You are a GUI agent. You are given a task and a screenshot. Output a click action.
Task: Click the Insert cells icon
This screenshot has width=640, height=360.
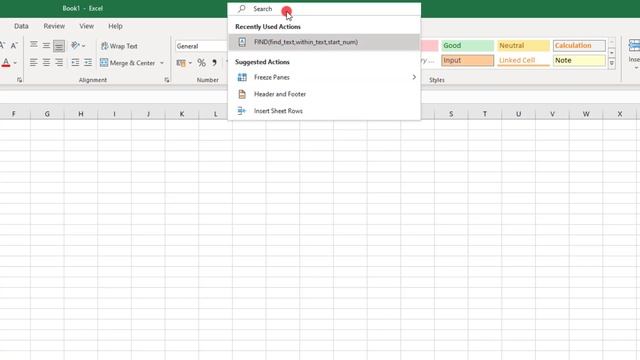[x=635, y=45]
